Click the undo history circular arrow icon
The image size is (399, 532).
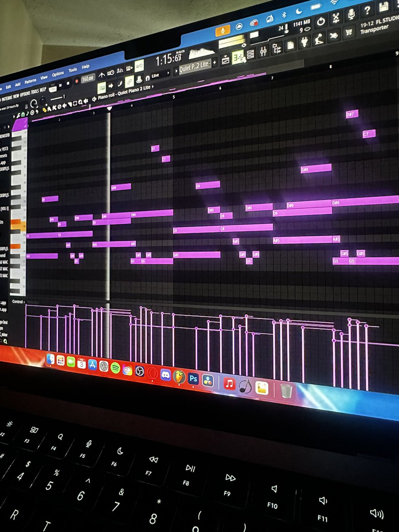[321, 21]
